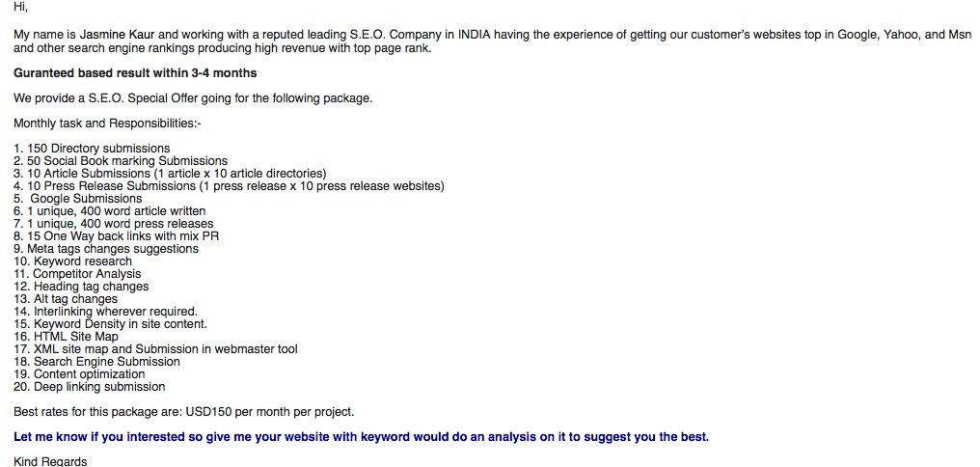Click 'Guranteed based result within 3-4 months' heading
This screenshot has width=980, height=467.
click(135, 73)
